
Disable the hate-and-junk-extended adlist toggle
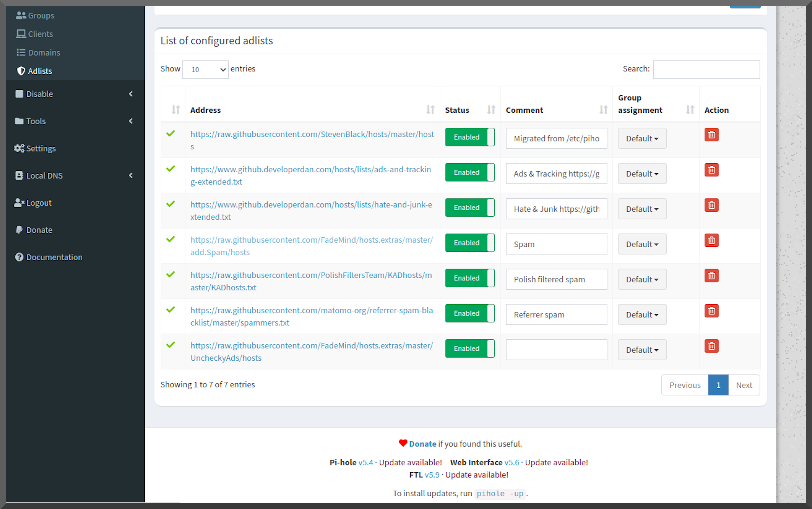[x=469, y=208]
